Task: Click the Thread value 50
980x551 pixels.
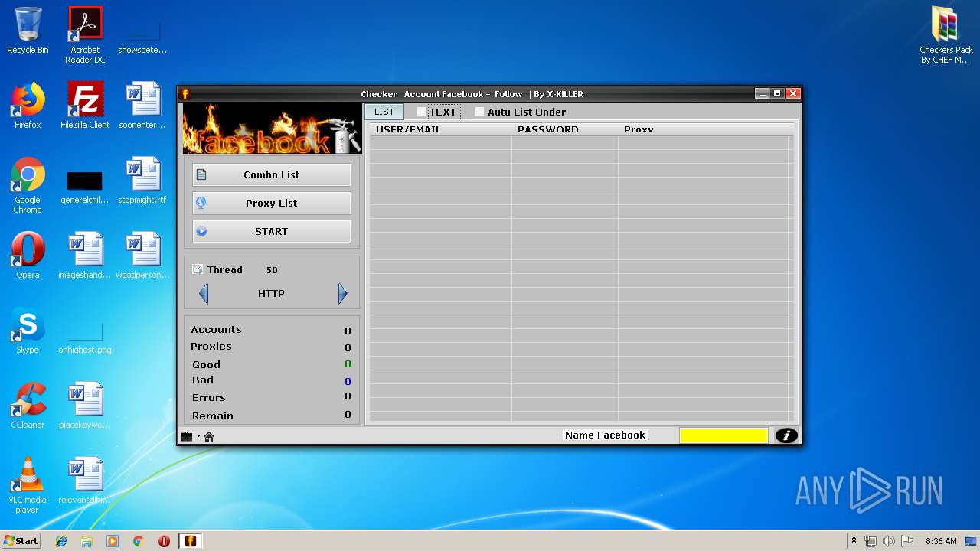Action: (x=272, y=270)
